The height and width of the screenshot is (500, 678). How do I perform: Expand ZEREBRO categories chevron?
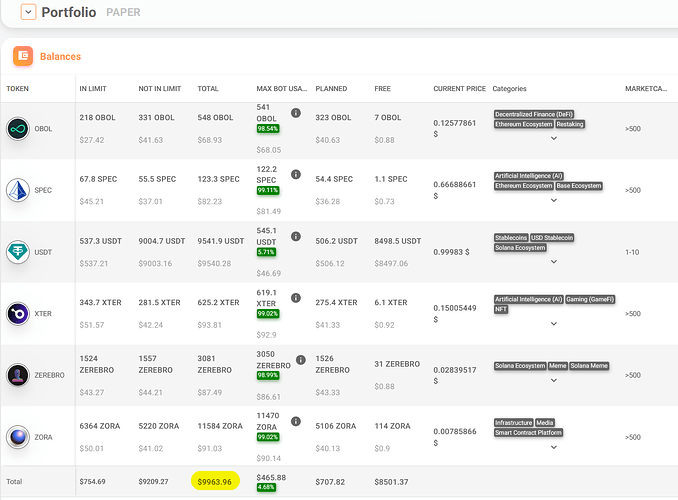(x=554, y=380)
